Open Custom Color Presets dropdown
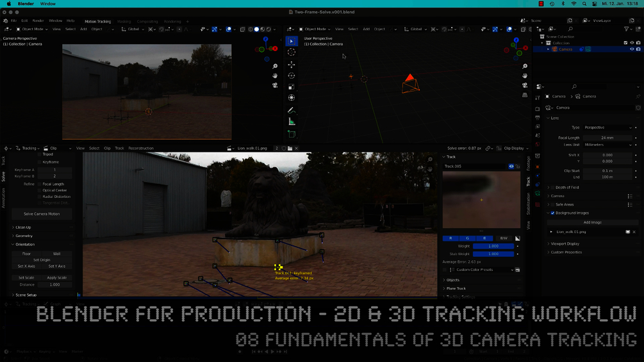 (481, 270)
